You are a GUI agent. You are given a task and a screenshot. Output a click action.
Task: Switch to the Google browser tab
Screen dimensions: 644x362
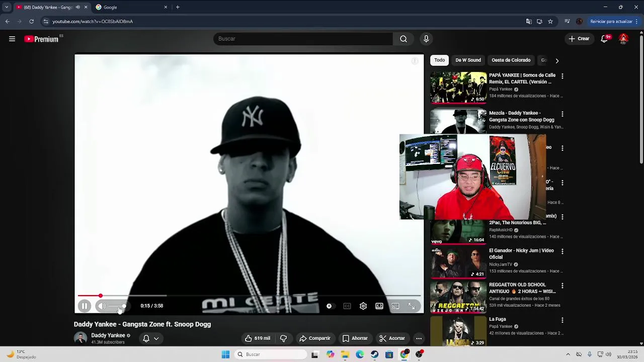131,7
